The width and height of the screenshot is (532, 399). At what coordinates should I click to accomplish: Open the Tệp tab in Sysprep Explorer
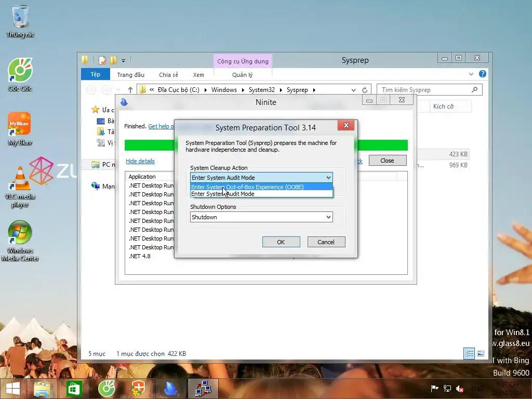96,74
